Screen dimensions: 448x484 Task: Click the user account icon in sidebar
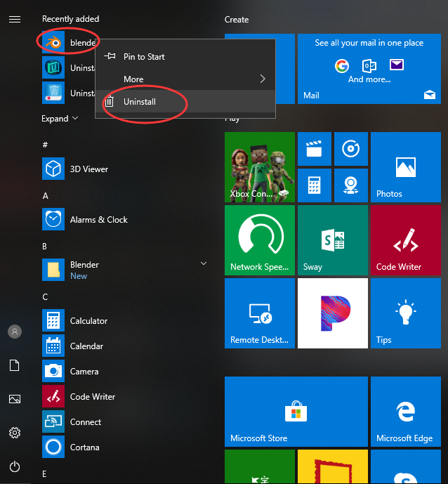(x=15, y=332)
